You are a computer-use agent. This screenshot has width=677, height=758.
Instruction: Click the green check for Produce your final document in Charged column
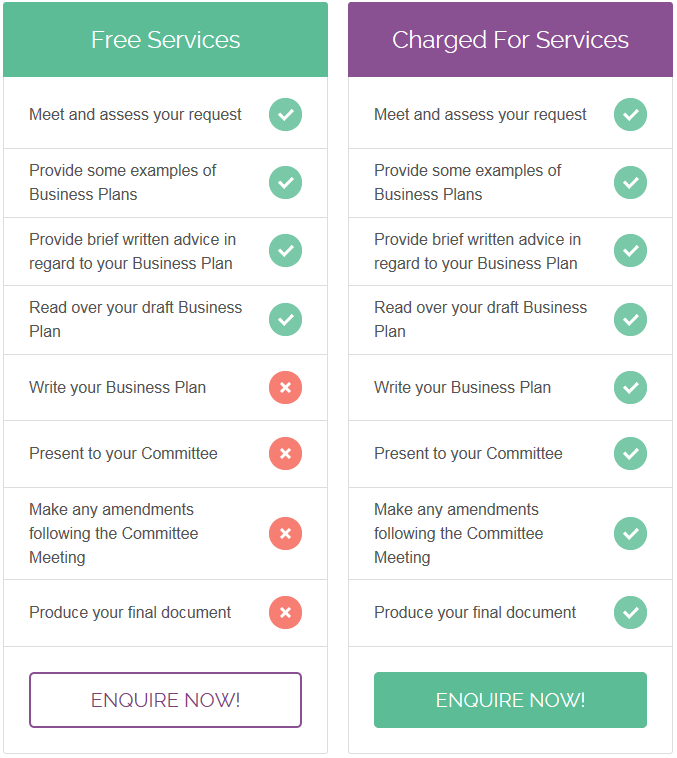[x=631, y=612]
